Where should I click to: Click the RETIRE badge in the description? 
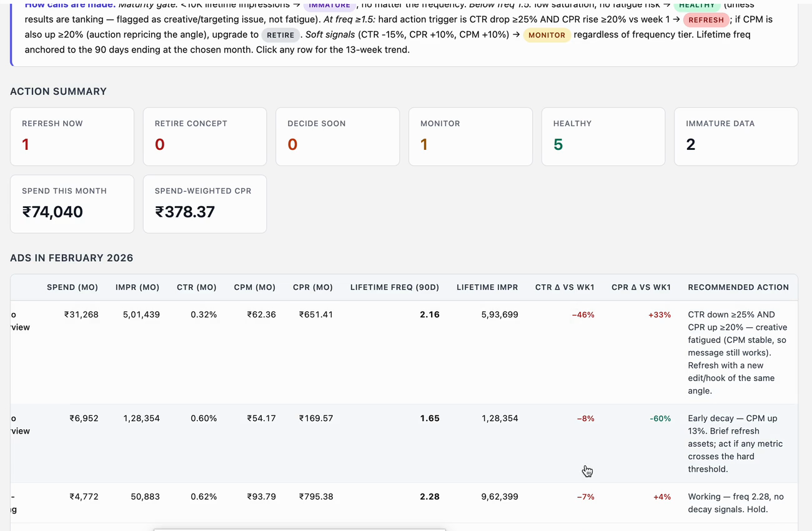(x=280, y=35)
